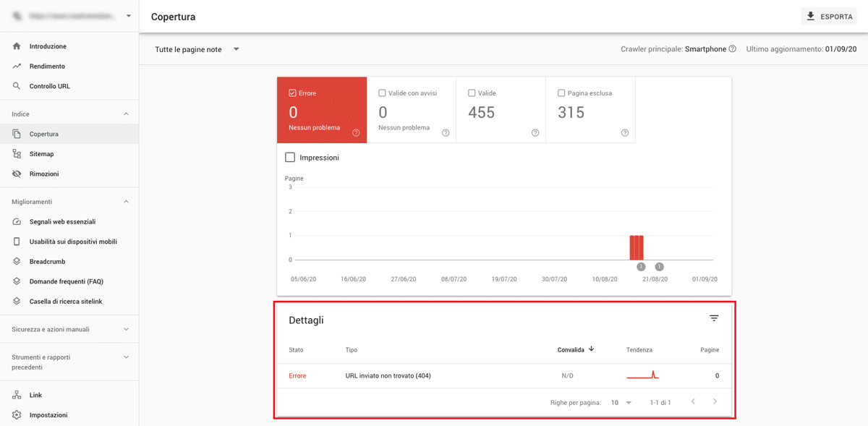Click the Rendimento trend icon
Screen dimensions: 868x426
[x=17, y=67]
